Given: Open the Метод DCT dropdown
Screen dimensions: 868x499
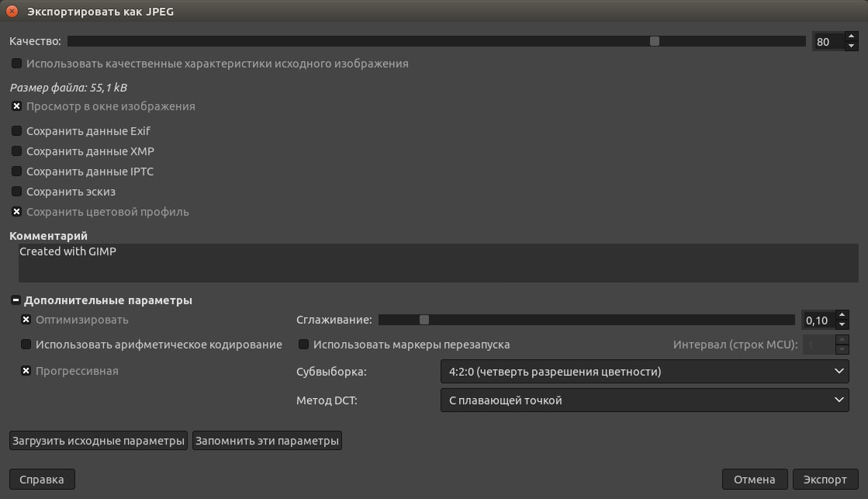Looking at the screenshot, I should [x=644, y=400].
